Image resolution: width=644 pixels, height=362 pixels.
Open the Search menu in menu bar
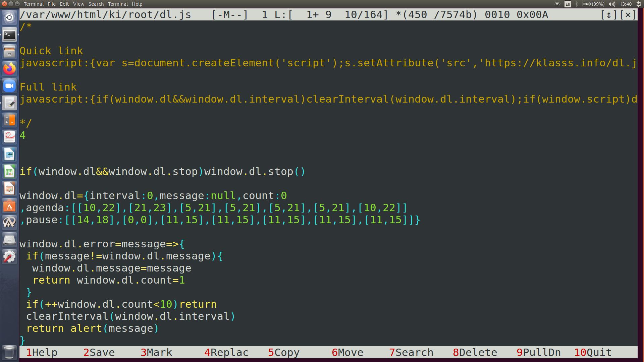pyautogui.click(x=96, y=4)
